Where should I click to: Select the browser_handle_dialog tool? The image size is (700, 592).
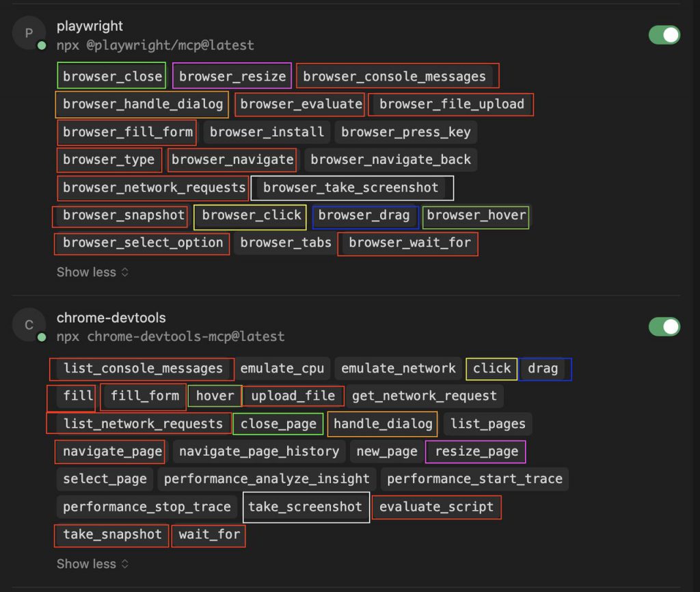142,104
